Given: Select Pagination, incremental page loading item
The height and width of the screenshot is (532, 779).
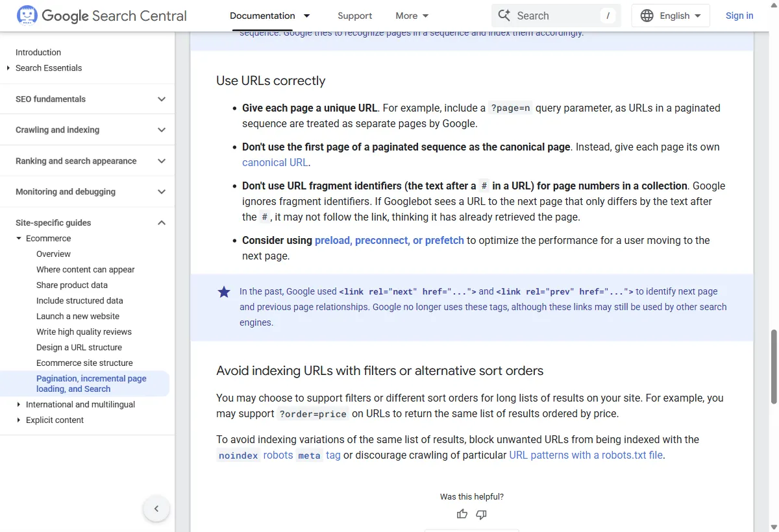Looking at the screenshot, I should (92, 384).
